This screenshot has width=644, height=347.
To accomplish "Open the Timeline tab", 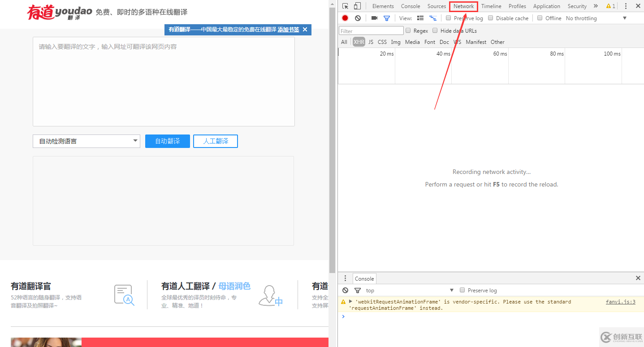I will 491,6.
